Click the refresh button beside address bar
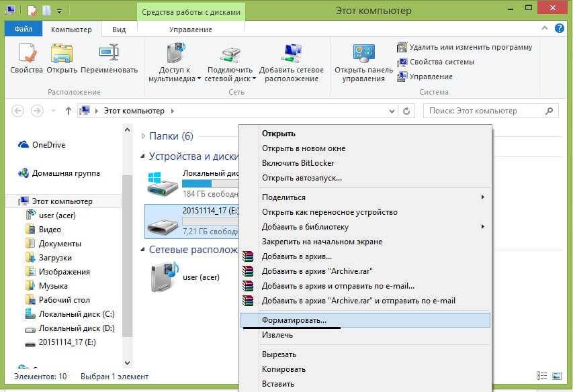The width and height of the screenshot is (573, 392). click(408, 111)
